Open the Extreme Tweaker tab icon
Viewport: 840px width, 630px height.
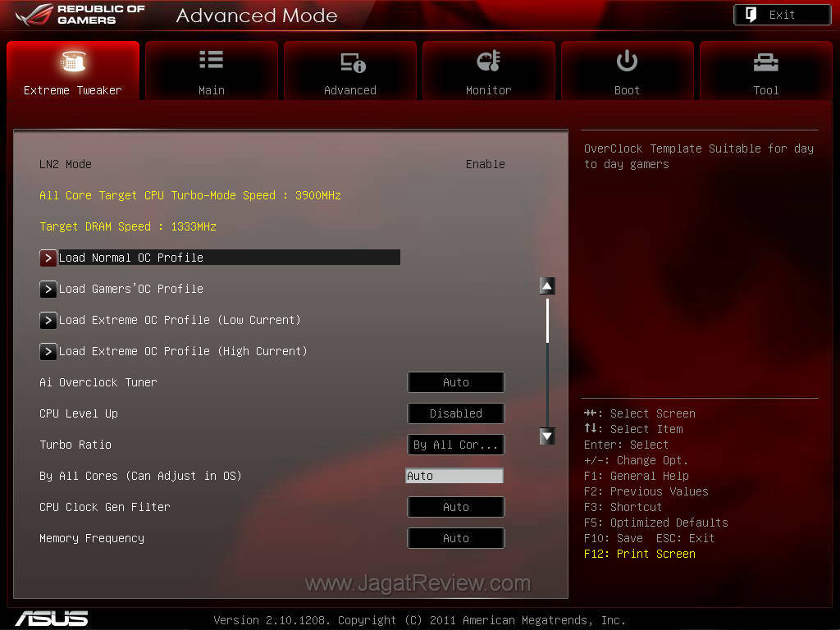(x=73, y=62)
